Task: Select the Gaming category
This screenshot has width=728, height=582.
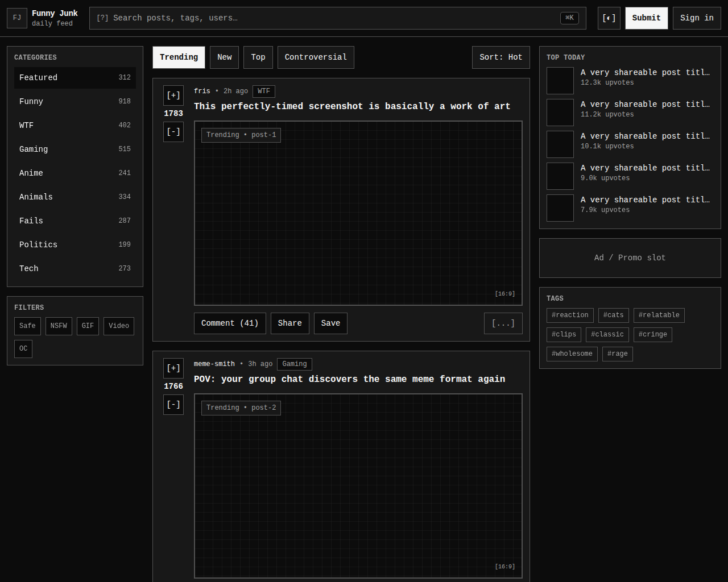Action: tap(75, 149)
